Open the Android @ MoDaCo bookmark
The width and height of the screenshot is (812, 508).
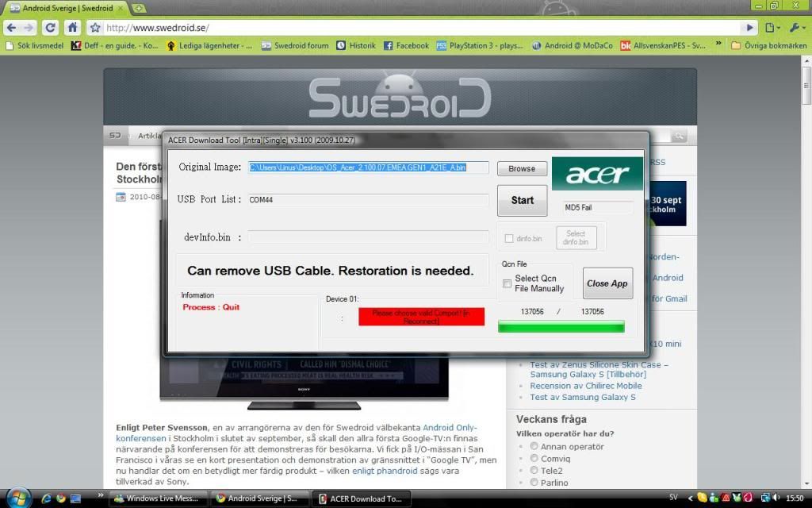[572, 45]
